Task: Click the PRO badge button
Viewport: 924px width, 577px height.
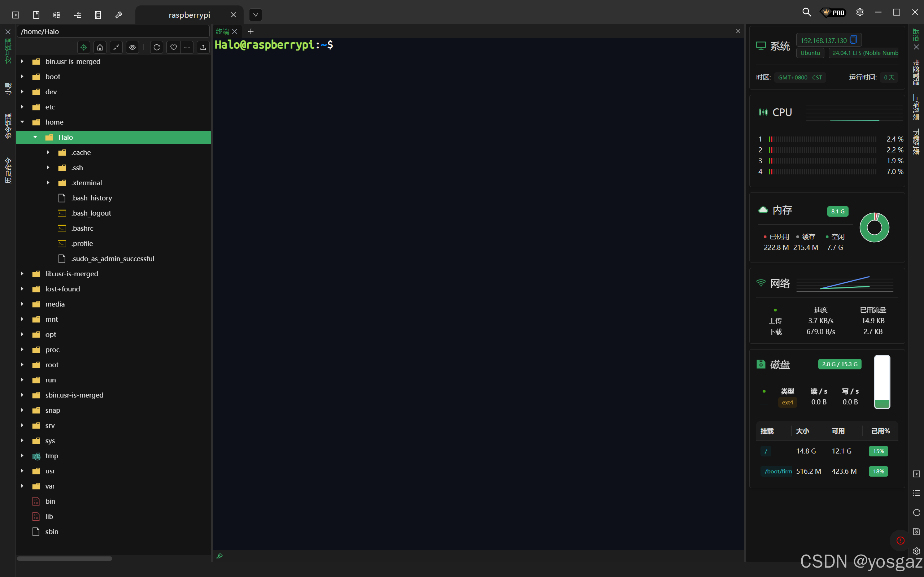Action: (x=833, y=12)
